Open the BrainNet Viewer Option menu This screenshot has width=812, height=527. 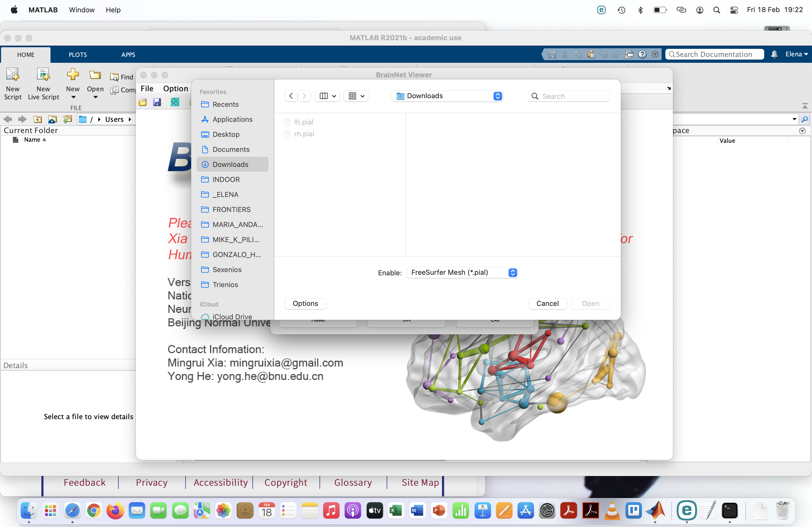[x=175, y=89]
